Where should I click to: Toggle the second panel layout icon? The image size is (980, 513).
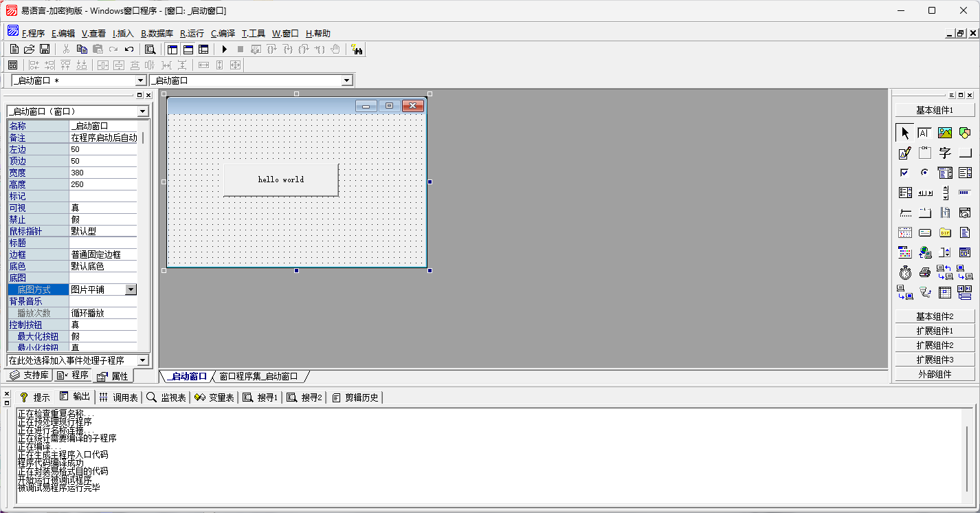(188, 49)
